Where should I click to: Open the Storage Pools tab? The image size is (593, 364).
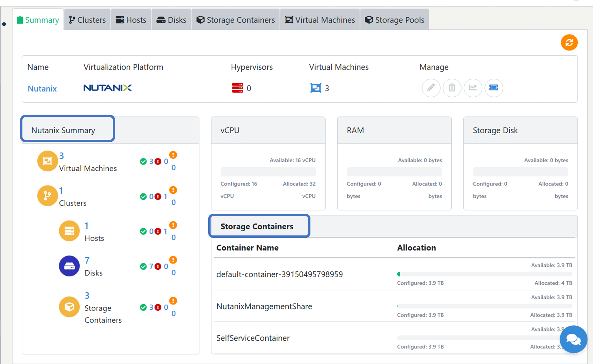click(x=395, y=20)
